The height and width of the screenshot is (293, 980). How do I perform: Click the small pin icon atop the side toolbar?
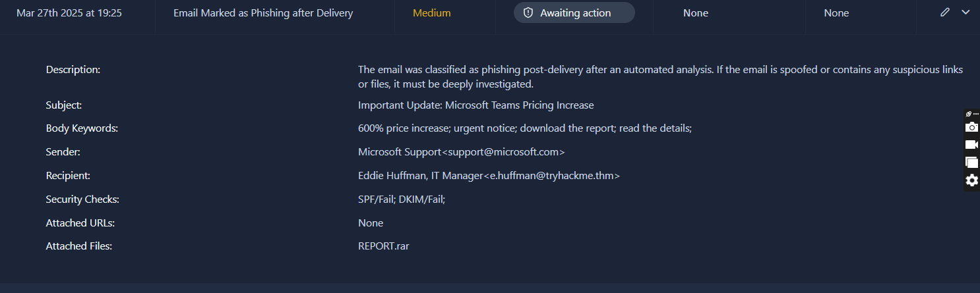(x=968, y=114)
